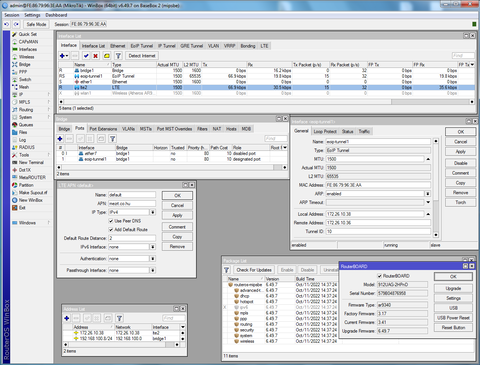This screenshot has width=480, height=365.
Task: Open RADIUS sidebar entry
Action: 26,147
